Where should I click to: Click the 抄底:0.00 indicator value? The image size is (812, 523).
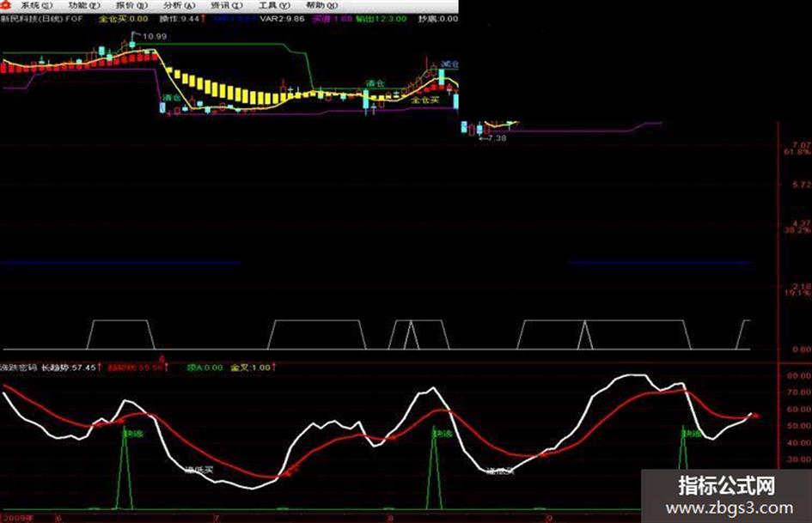pos(438,19)
